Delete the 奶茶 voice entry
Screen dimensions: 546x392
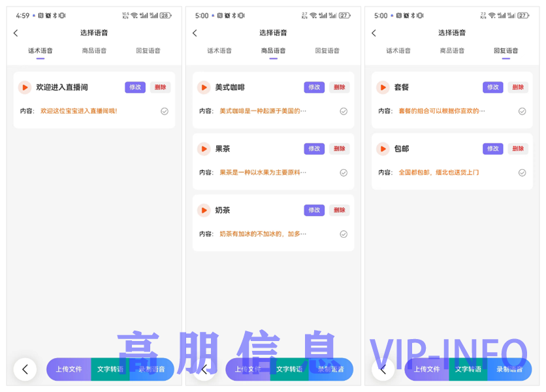(339, 210)
